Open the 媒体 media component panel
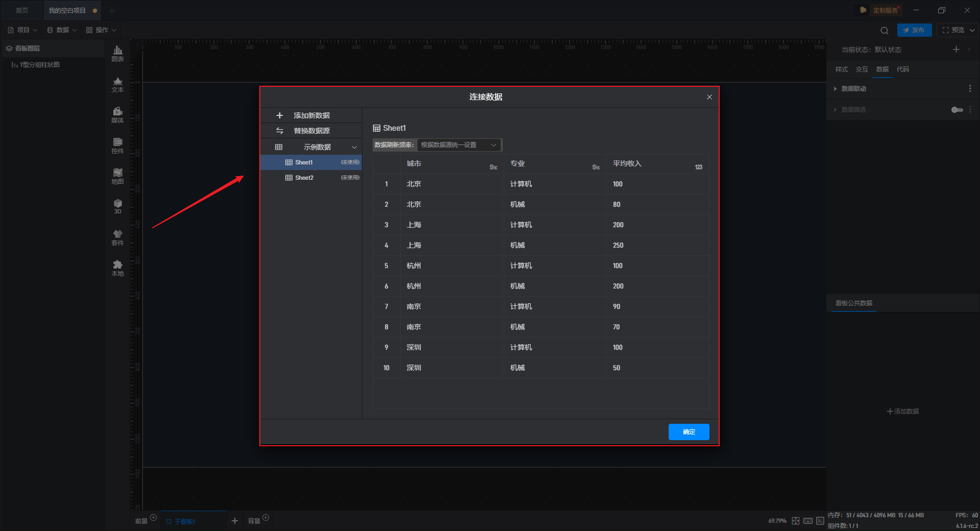 pos(117,115)
